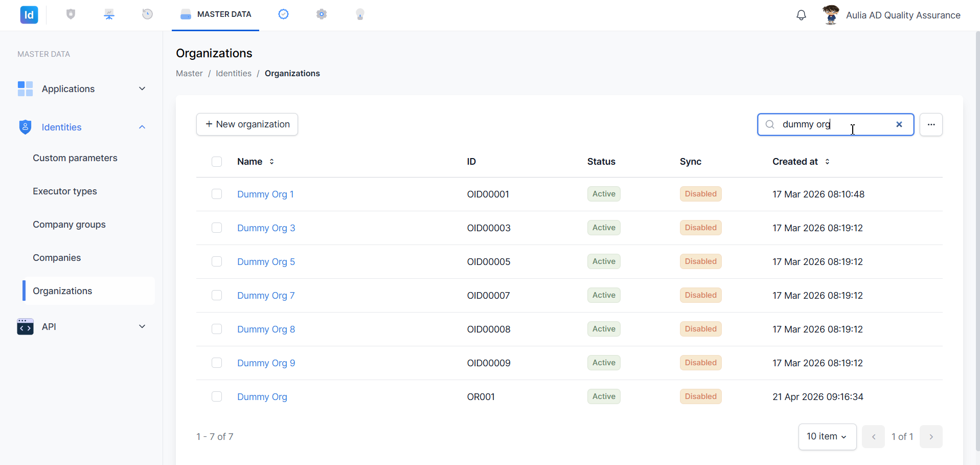Viewport: 980px width, 465px height.
Task: Select Organizations in the sidebar
Action: pyautogui.click(x=88, y=291)
